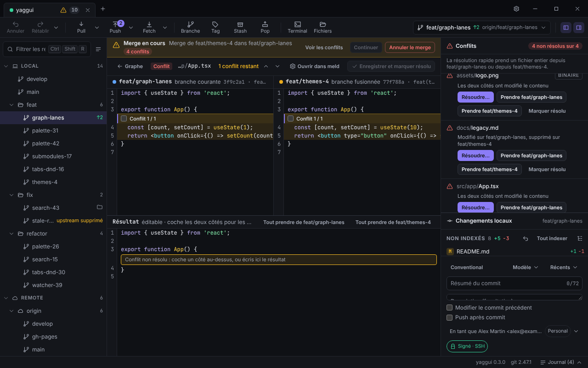Toggle the Signé · SSH signing badge
Image resolution: width=588 pixels, height=368 pixels.
(467, 346)
